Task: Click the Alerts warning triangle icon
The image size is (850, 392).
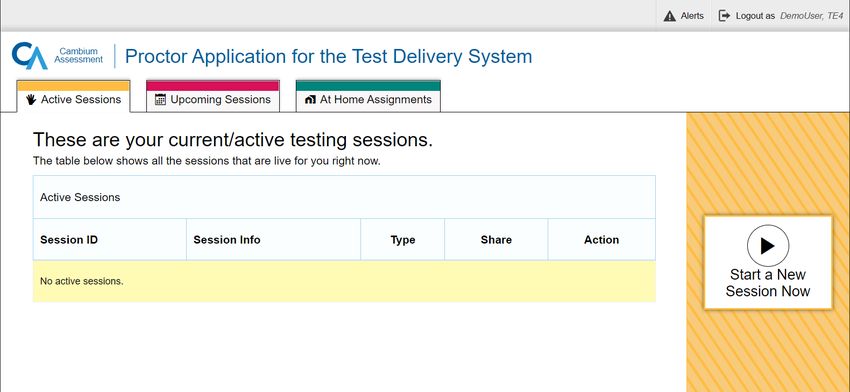Action: (669, 16)
